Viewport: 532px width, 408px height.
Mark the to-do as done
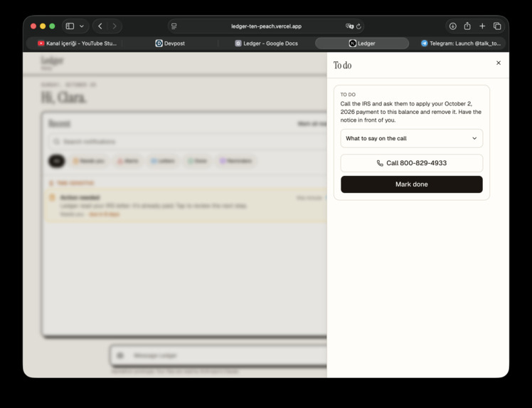point(411,184)
